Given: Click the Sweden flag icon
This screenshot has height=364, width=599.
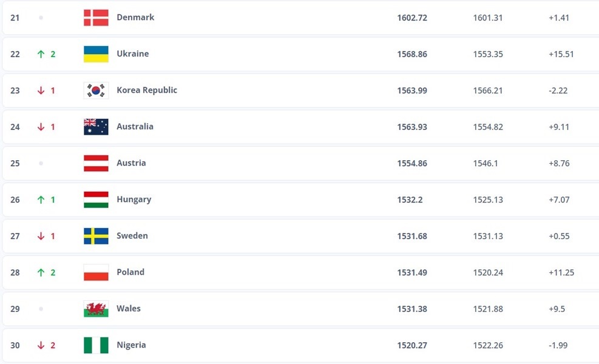Looking at the screenshot, I should pos(96,236).
